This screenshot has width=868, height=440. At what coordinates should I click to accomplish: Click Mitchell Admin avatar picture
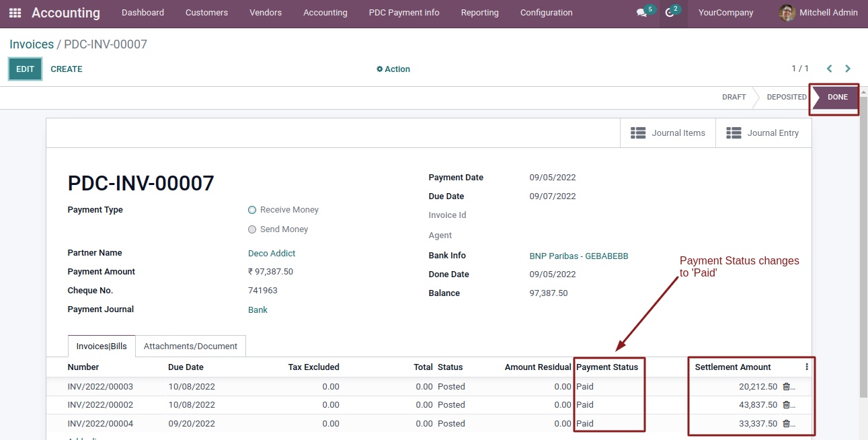point(787,13)
